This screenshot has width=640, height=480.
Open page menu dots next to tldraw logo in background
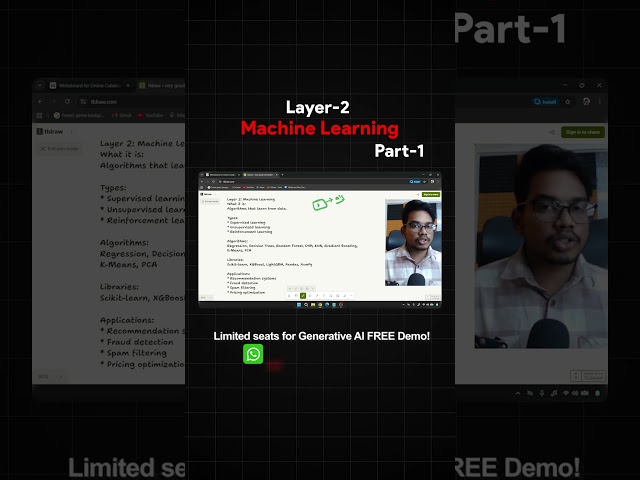coord(71,131)
